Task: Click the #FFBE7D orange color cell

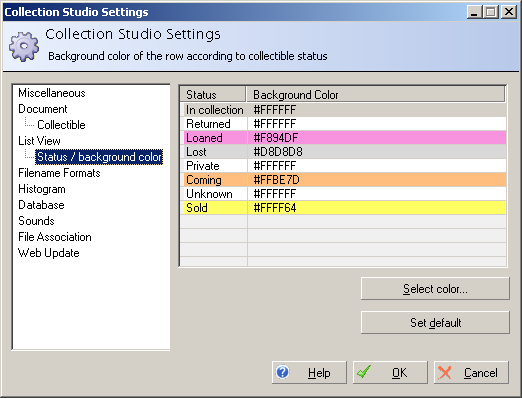Action: coord(377,180)
